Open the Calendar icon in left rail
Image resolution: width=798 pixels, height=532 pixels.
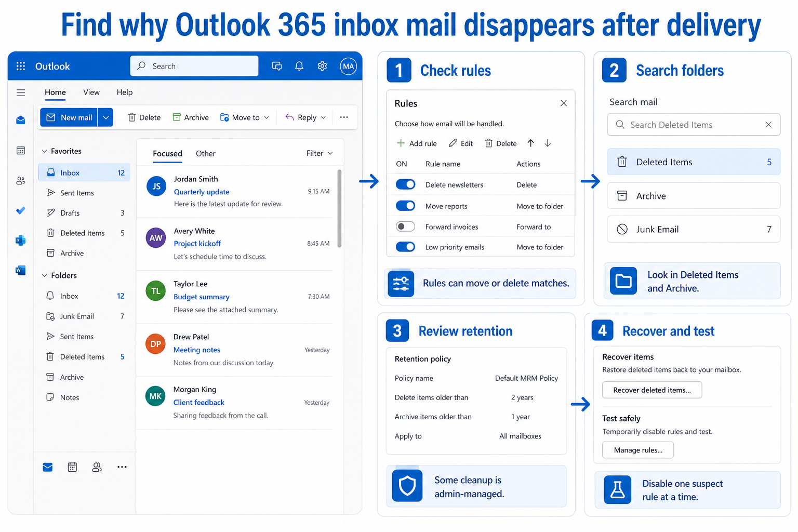pos(21,151)
